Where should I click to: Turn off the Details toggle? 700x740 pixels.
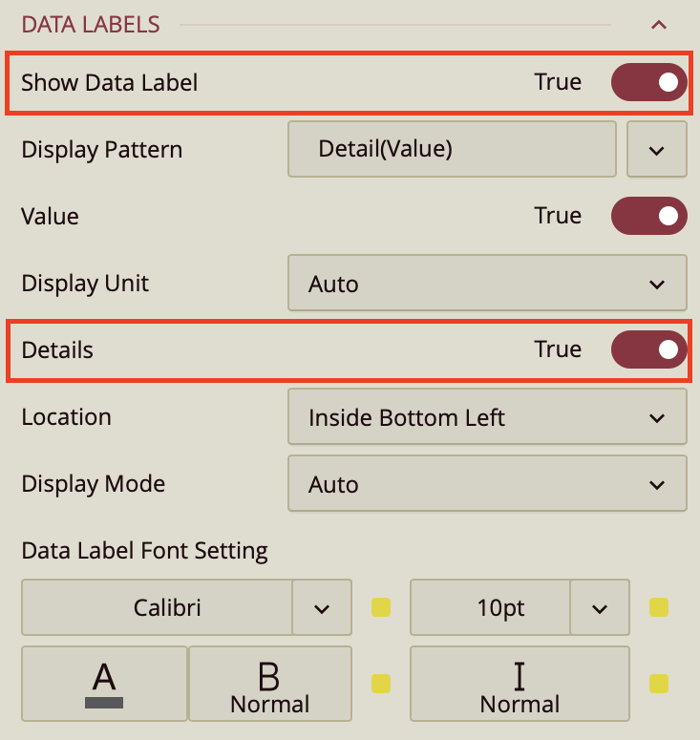[648, 349]
